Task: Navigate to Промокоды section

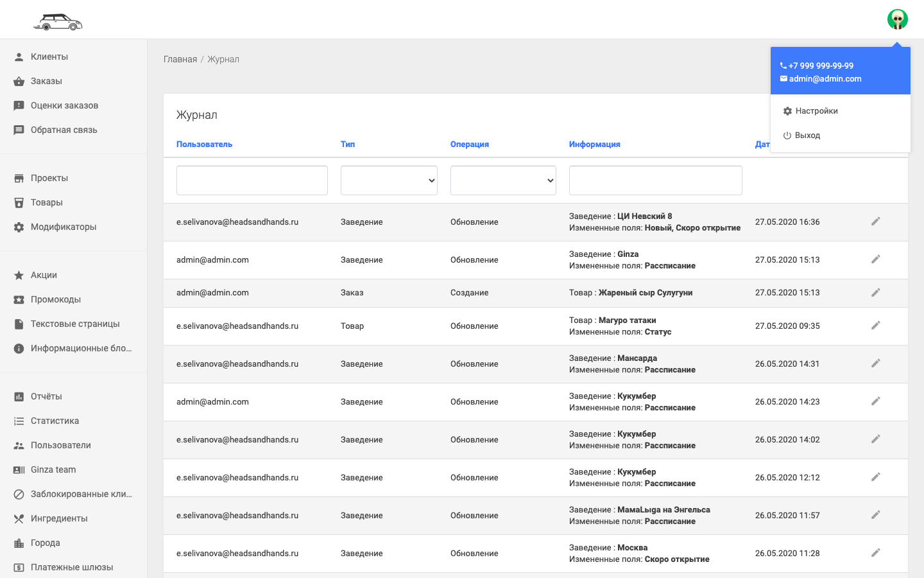Action: (56, 299)
